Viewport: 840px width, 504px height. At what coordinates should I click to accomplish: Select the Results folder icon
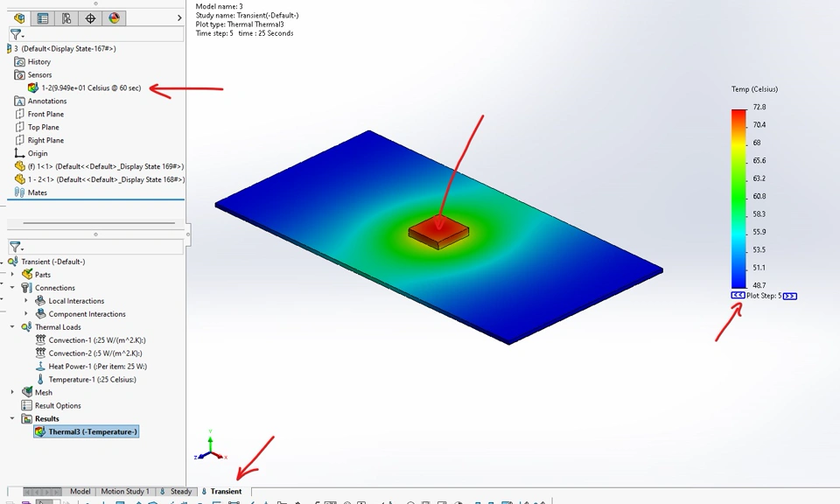coord(27,419)
